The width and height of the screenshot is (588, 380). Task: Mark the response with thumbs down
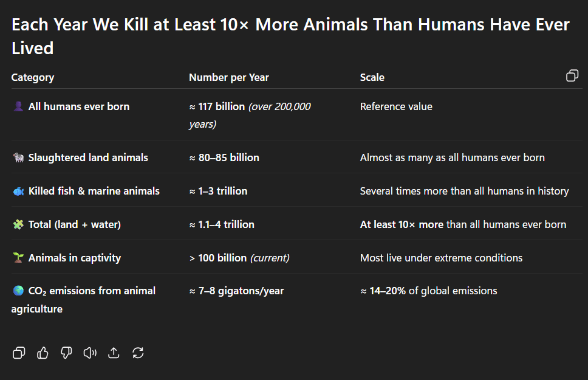click(x=66, y=353)
